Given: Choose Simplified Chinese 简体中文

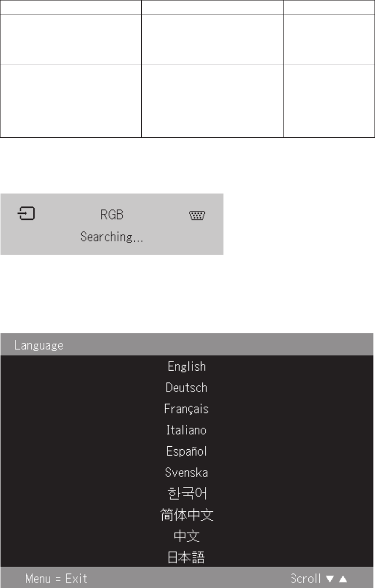Looking at the screenshot, I should tap(187, 515).
